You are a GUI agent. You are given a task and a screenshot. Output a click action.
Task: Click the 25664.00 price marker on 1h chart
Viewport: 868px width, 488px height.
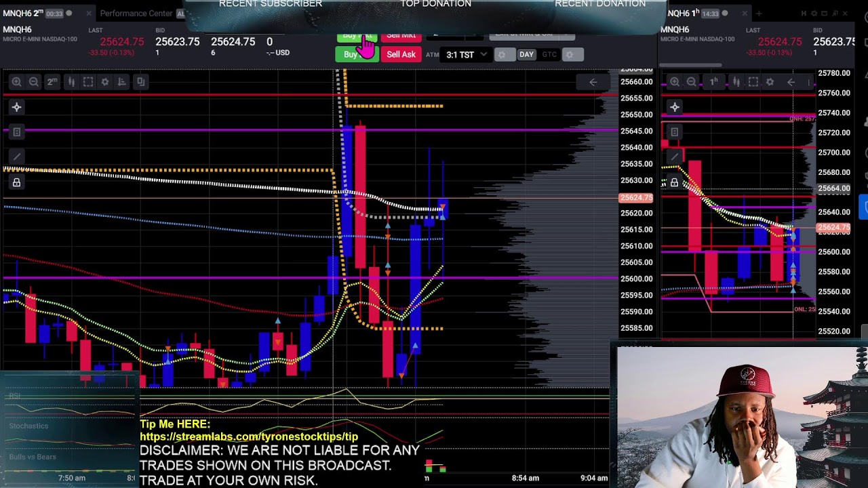pos(833,188)
